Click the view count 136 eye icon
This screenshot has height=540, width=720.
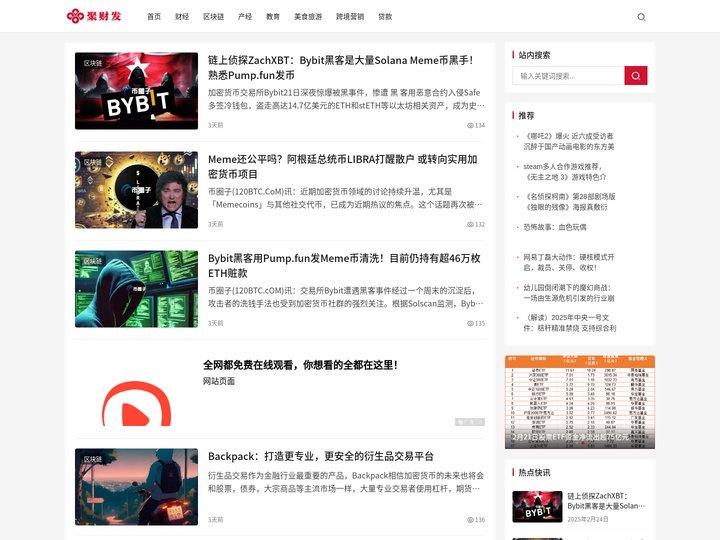(x=470, y=520)
